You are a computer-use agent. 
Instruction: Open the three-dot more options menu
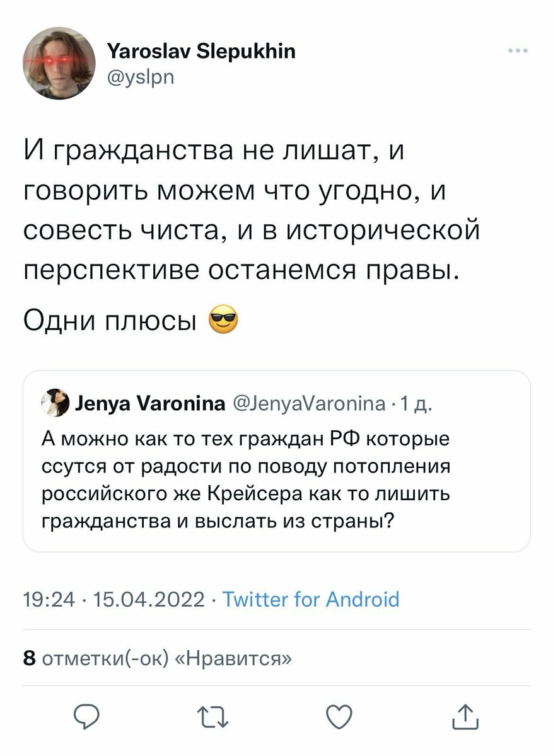[517, 52]
